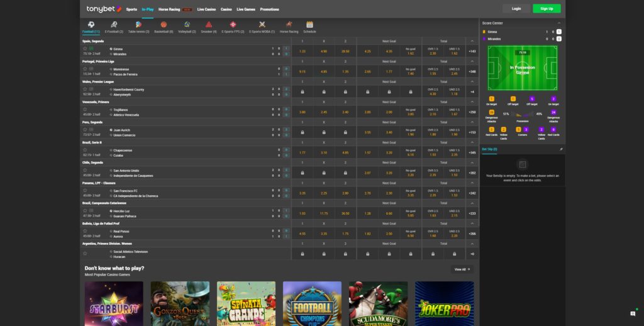Open the Live Games menu item
644x326 pixels.
pos(246,9)
